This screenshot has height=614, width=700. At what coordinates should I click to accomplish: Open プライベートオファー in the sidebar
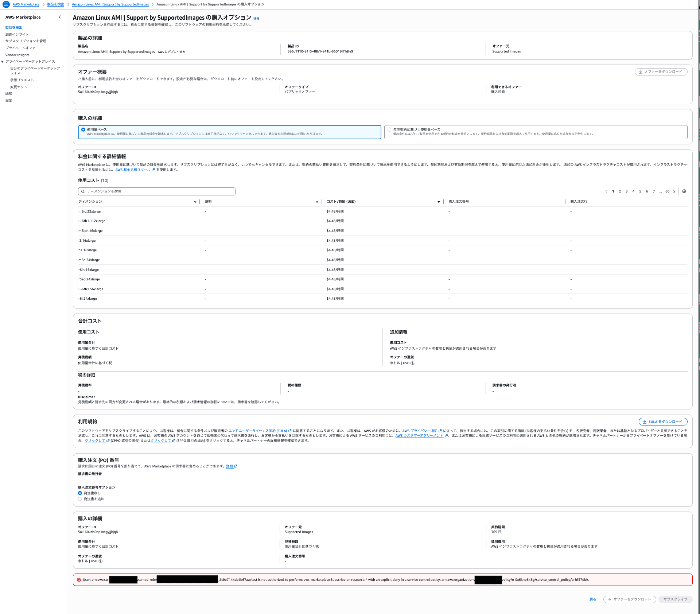pyautogui.click(x=22, y=48)
